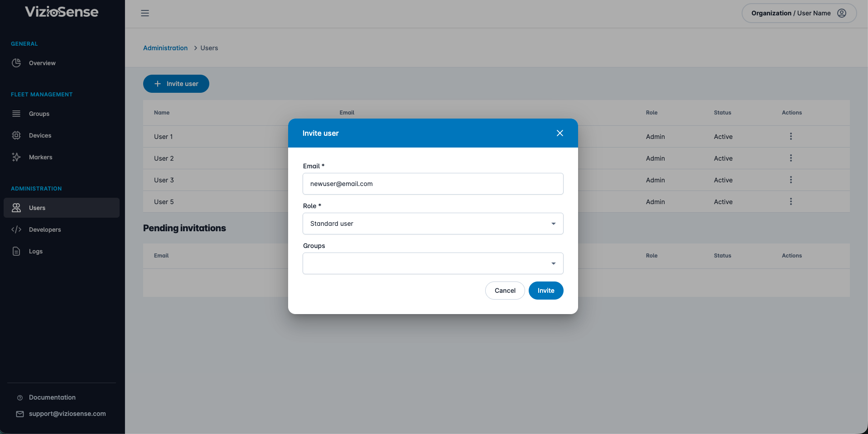Click the user avatar icon in header
This screenshot has width=868, height=434.
tap(842, 13)
